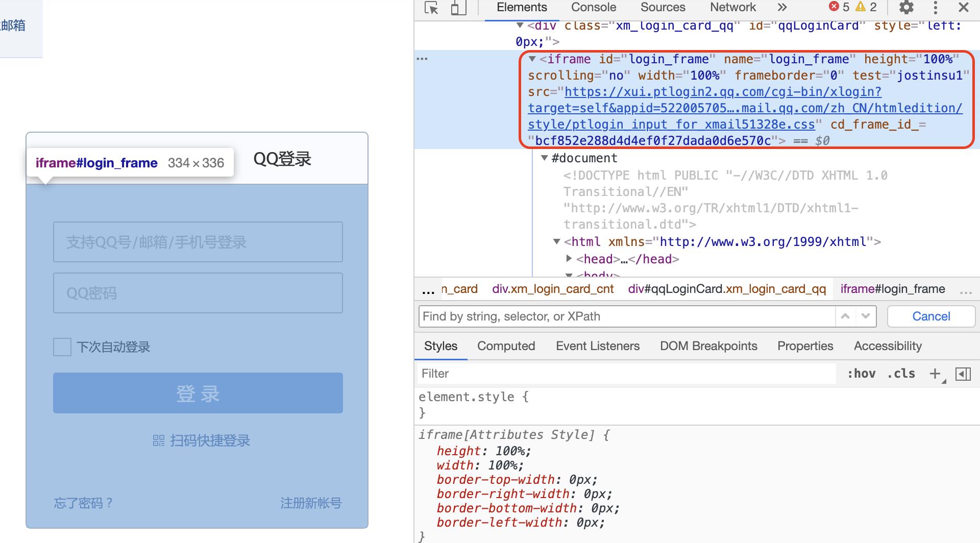Open DevTools more options kebab menu
The image size is (980, 543).
click(935, 7)
